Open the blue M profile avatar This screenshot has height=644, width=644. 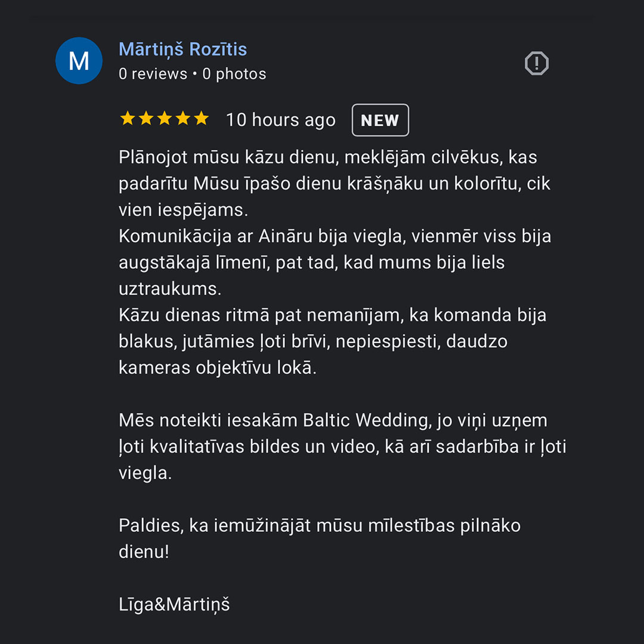pos(79,61)
